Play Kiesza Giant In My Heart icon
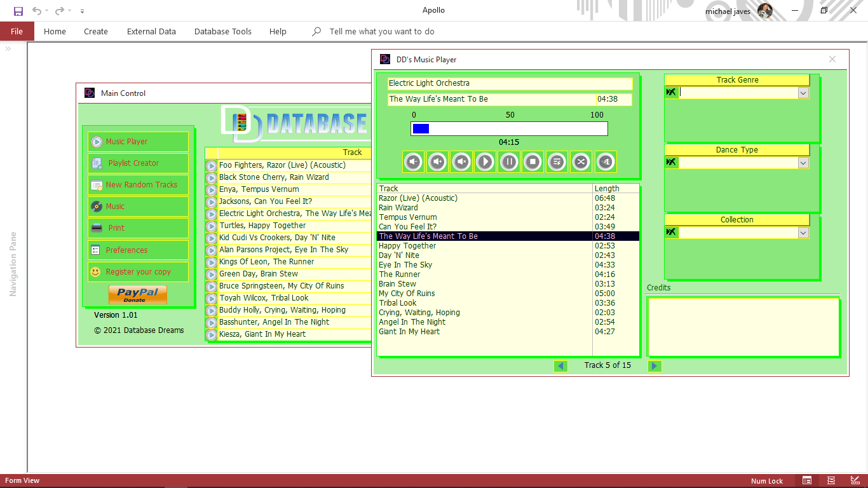The image size is (868, 488). [x=212, y=334]
